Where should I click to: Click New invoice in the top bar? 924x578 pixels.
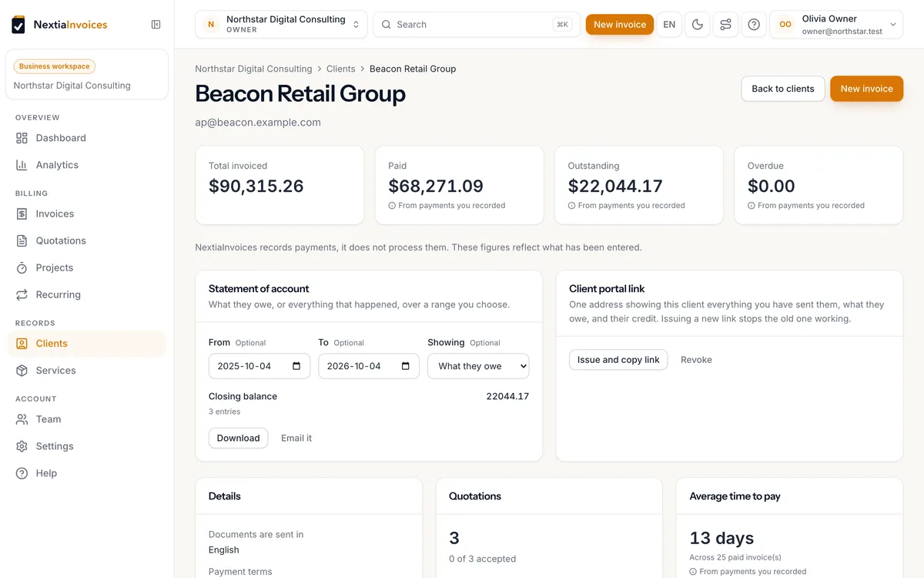[x=620, y=25]
